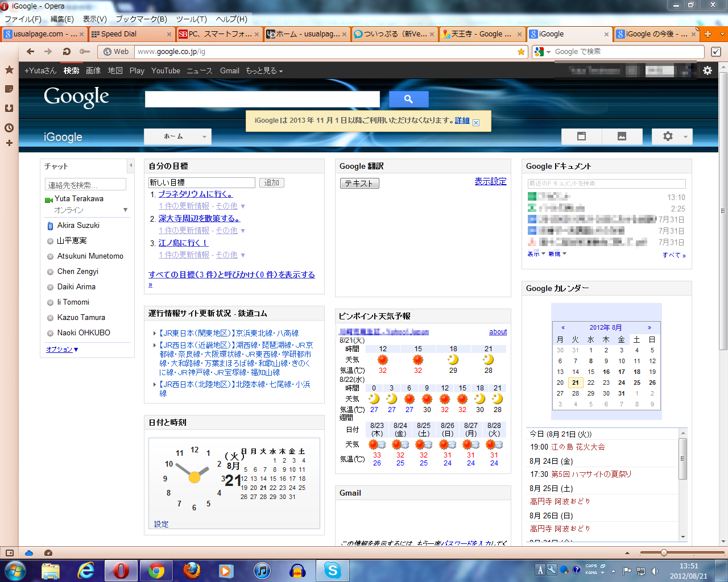Open Skype from the taskbar
Image resolution: width=728 pixels, height=582 pixels.
pos(333,570)
